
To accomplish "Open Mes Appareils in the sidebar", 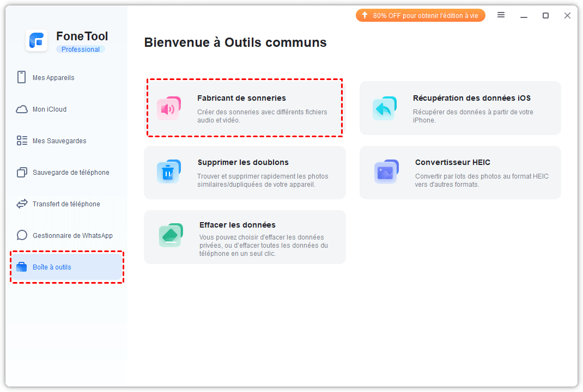I will 53,78.
